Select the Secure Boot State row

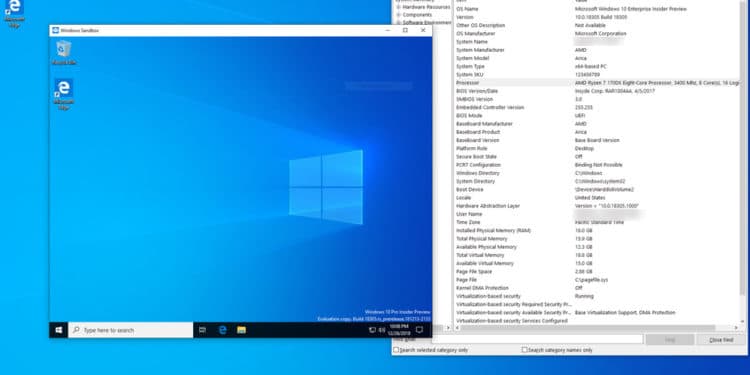coord(597,156)
